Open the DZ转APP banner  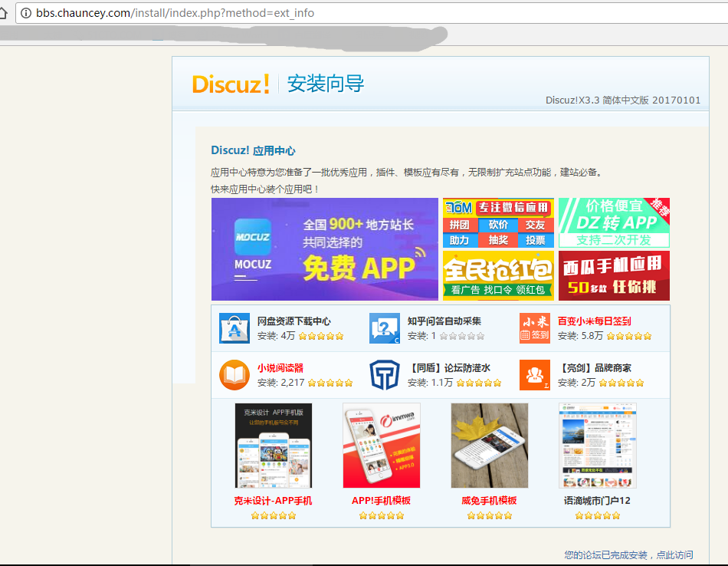[x=614, y=223]
